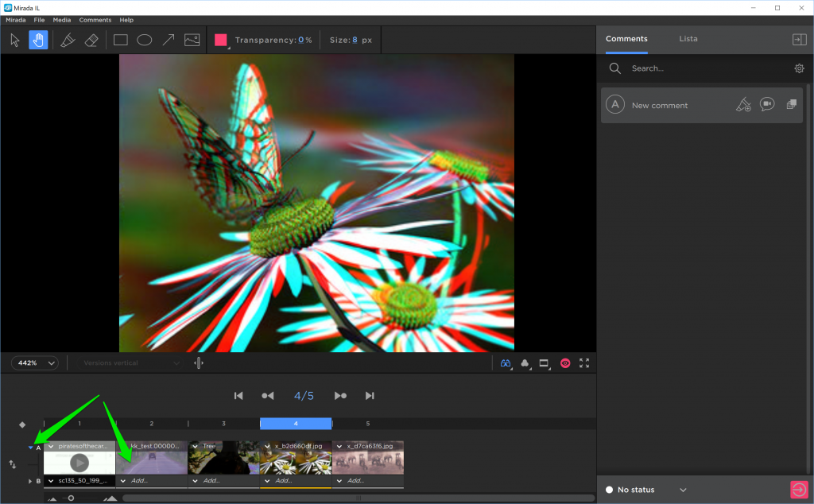The height and width of the screenshot is (504, 814).
Task: Pick the ellipse shape tool
Action: (x=145, y=40)
